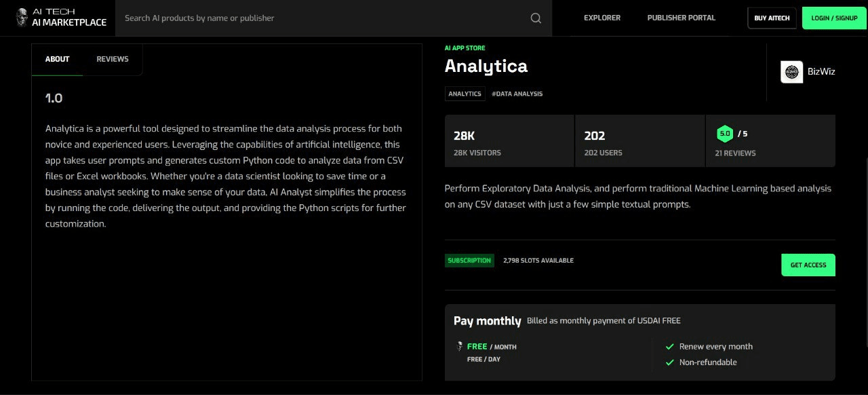Click the #Data Analysis hashtag
This screenshot has width=868, height=395.
[x=517, y=94]
